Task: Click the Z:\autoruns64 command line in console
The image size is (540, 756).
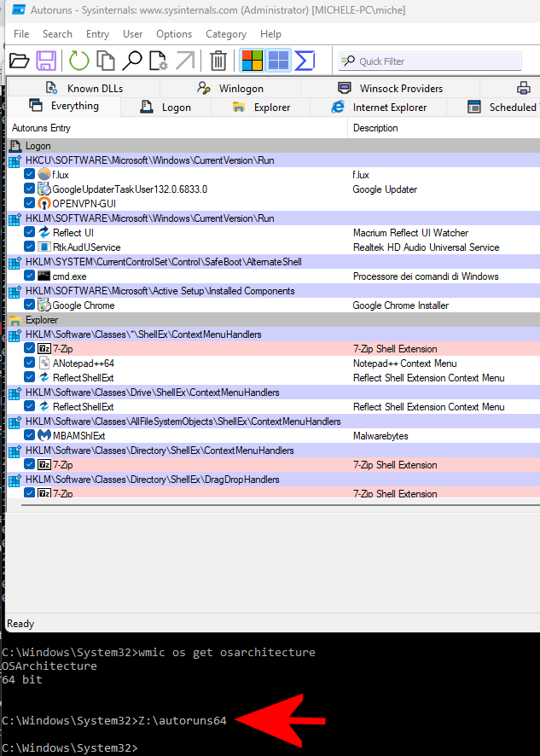Action: point(113,721)
